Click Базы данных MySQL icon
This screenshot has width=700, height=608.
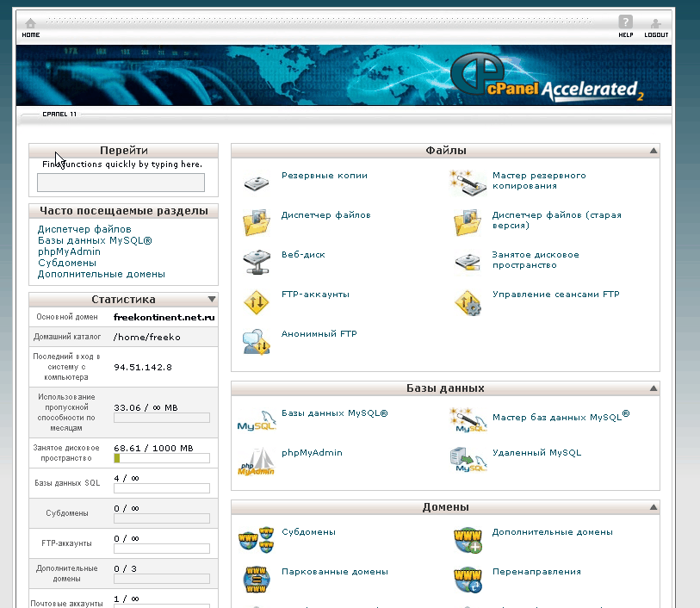pyautogui.click(x=257, y=420)
